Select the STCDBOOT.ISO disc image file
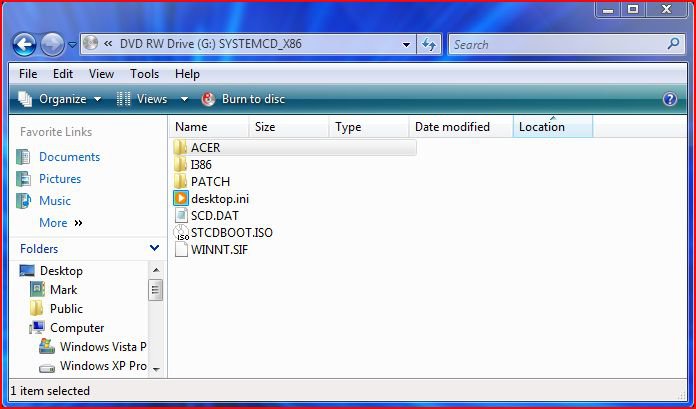The height and width of the screenshot is (409, 696). tap(223, 233)
